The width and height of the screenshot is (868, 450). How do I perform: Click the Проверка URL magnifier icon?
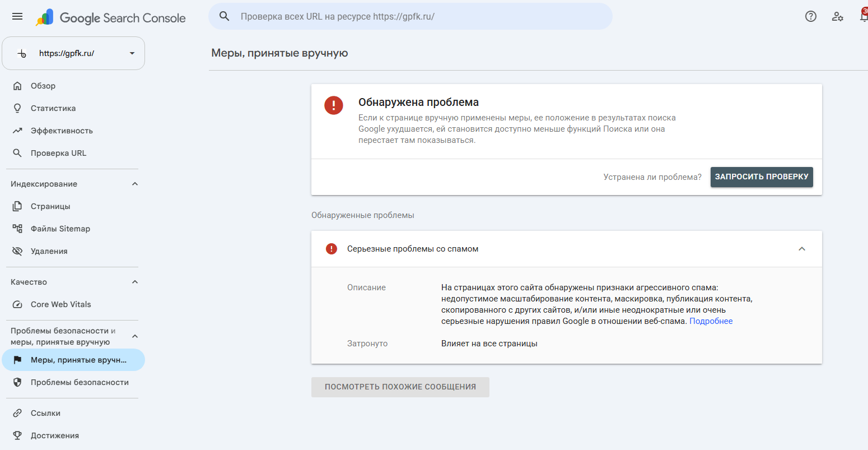click(17, 153)
